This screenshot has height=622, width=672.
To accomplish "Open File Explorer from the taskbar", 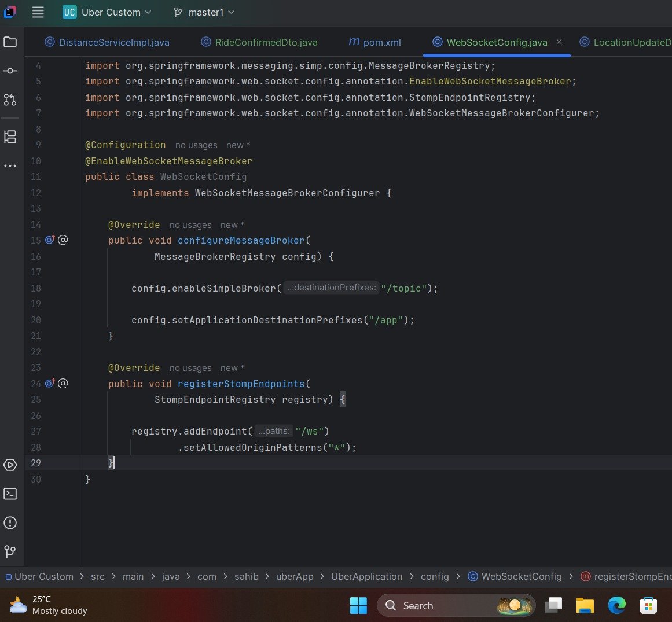I will tap(585, 605).
